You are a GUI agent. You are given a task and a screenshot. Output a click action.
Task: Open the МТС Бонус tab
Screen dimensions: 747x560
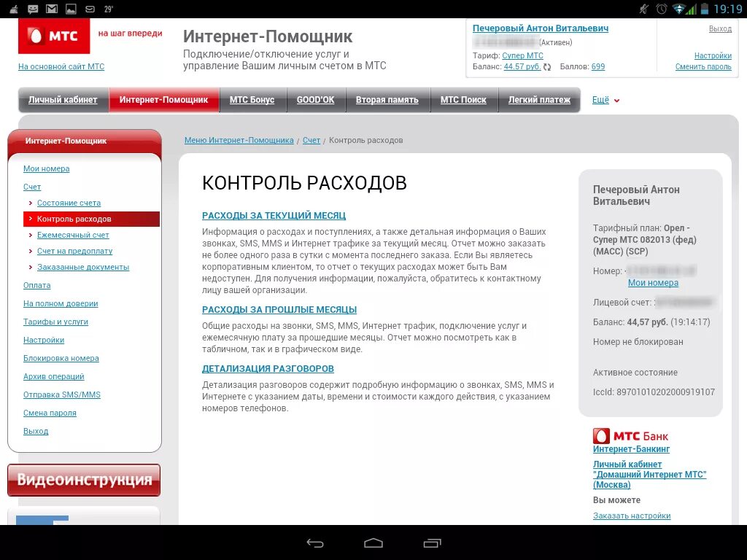click(x=252, y=100)
